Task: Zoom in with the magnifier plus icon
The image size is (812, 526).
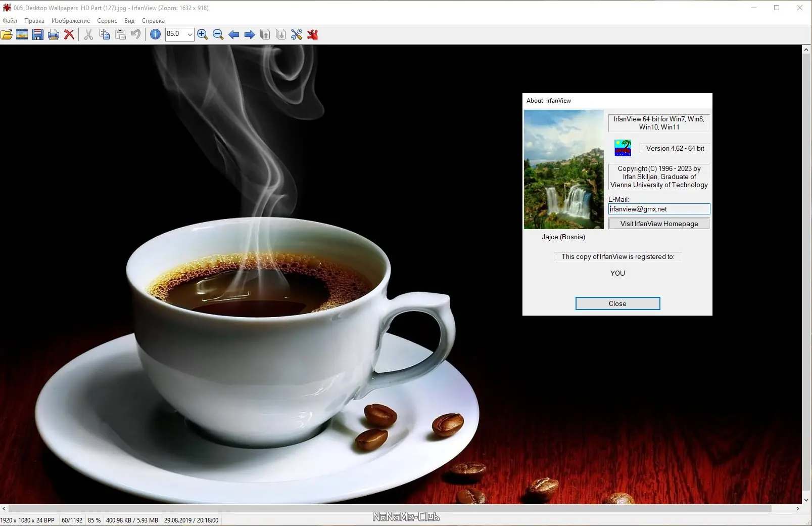Action: click(203, 34)
